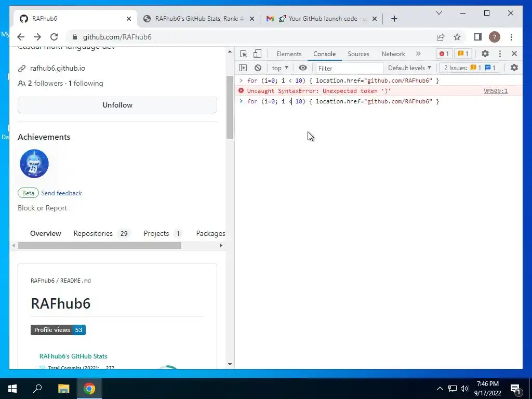Show the console sidebar icon
Screen dimensions: 532x399
pyautogui.click(x=243, y=68)
